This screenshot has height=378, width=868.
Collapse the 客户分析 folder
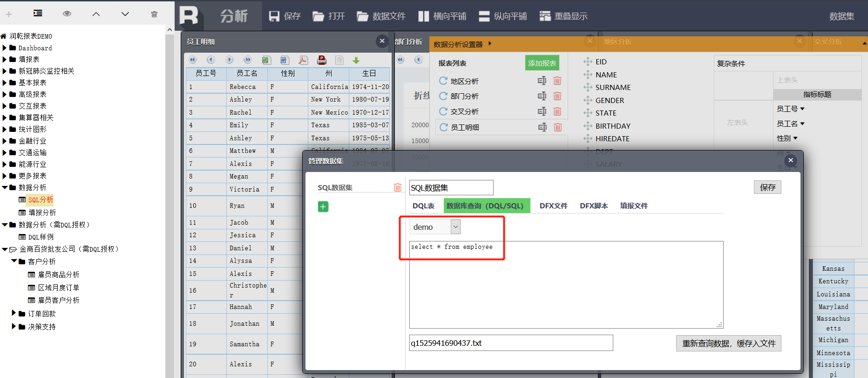14,261
